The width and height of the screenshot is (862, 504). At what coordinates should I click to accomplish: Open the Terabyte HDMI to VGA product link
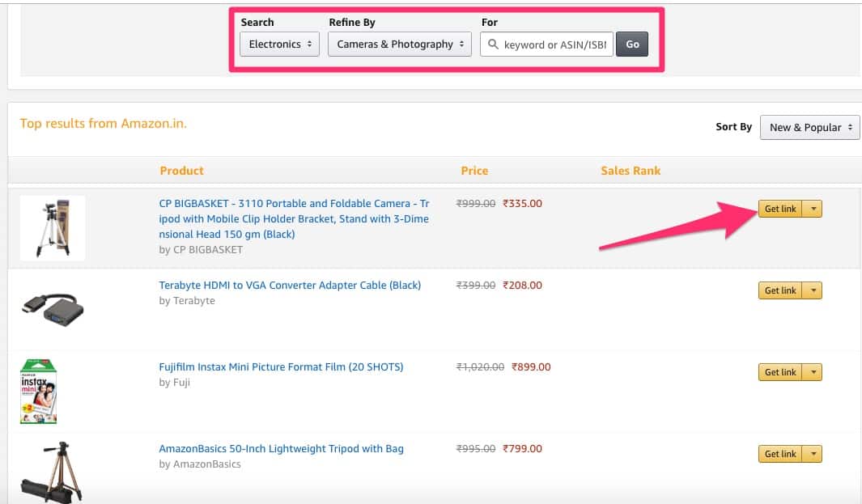coord(290,286)
